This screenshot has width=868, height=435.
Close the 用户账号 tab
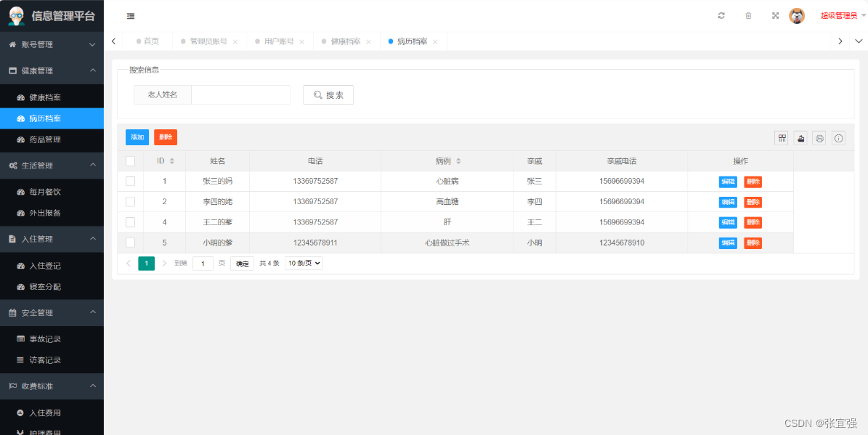pyautogui.click(x=301, y=41)
